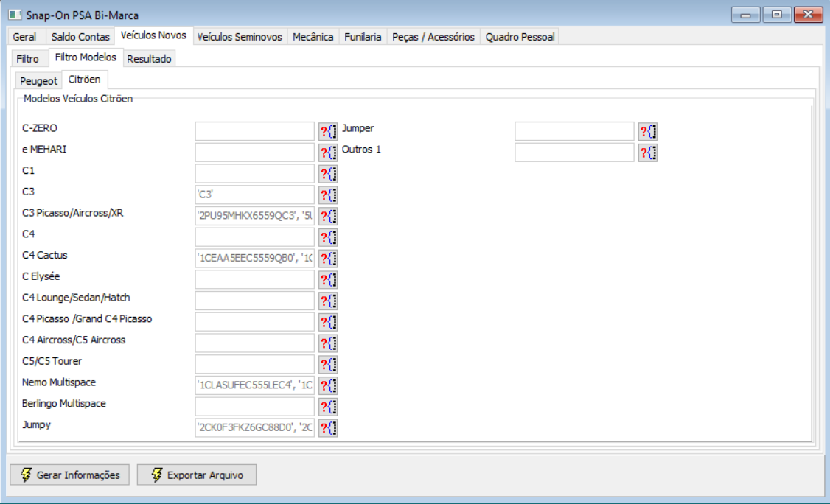Viewport: 830px width, 504px height.
Task: Click the C1 input field
Action: coord(254,174)
